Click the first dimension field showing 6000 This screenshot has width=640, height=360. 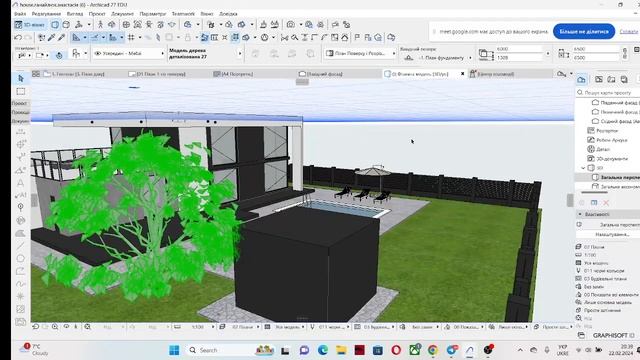[x=518, y=49]
